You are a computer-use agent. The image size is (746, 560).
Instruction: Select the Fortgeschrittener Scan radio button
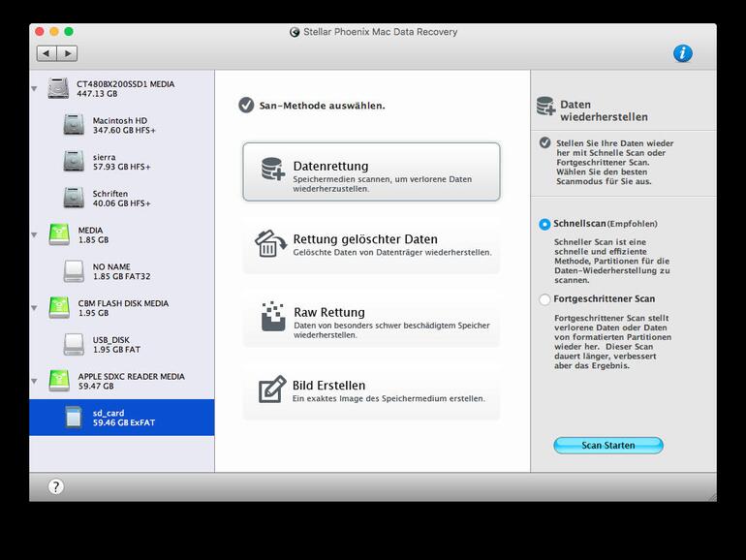[544, 299]
